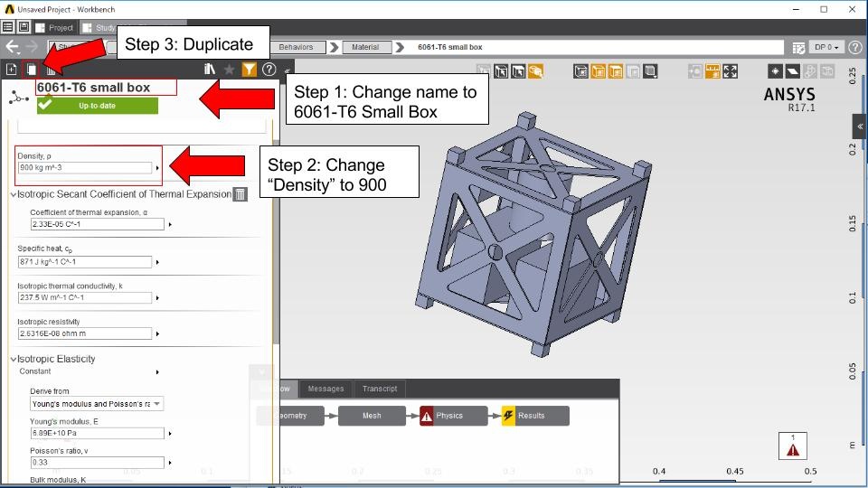868x488 pixels.
Task: Click the Mesh workflow step
Action: 372,416
